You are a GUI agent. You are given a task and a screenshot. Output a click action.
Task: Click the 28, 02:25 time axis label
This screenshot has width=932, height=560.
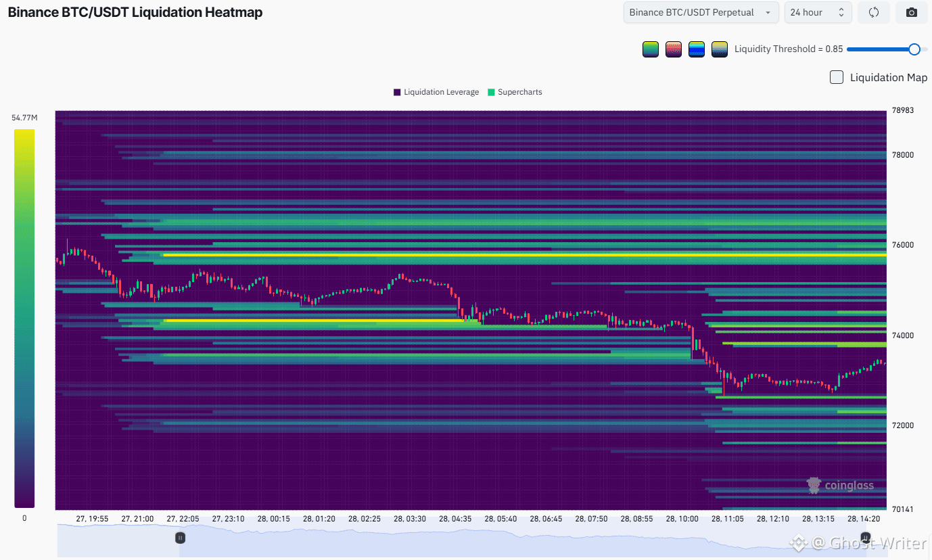tap(365, 519)
